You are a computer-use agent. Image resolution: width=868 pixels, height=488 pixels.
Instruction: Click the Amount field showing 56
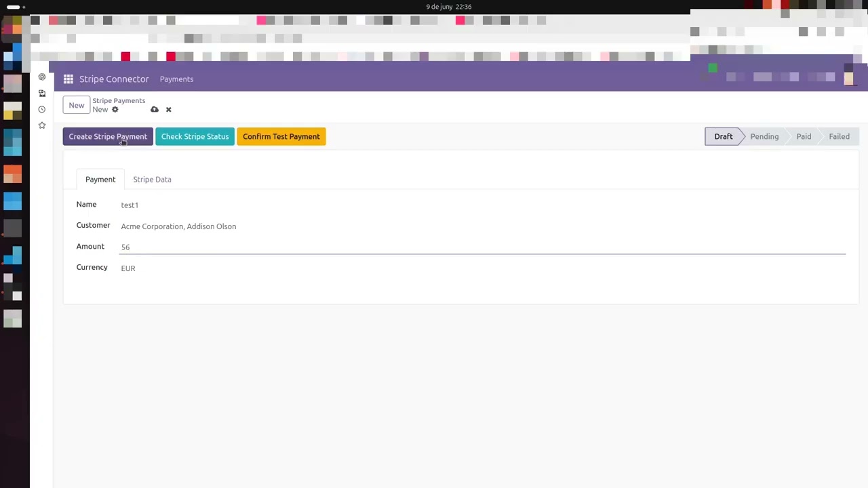tap(483, 247)
